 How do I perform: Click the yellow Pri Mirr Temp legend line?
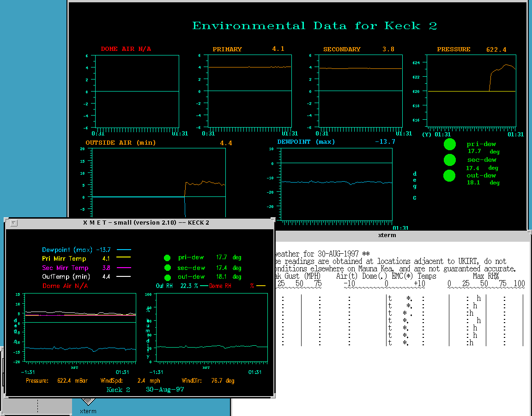pos(124,257)
